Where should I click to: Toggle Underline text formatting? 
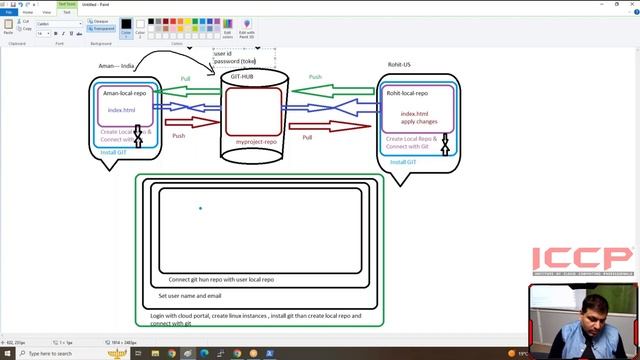71,33
